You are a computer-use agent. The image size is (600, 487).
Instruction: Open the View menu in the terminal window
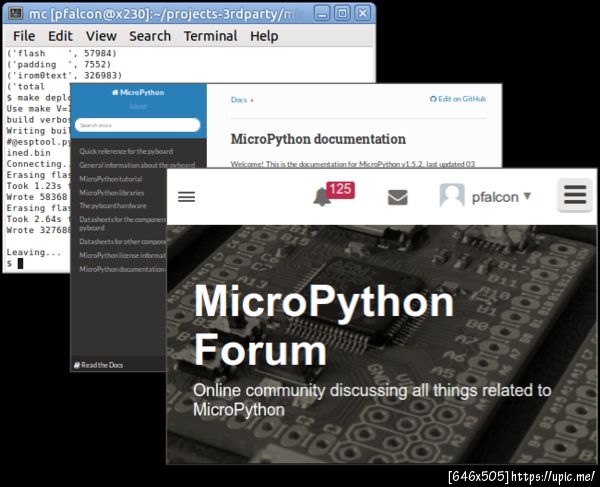tap(101, 36)
